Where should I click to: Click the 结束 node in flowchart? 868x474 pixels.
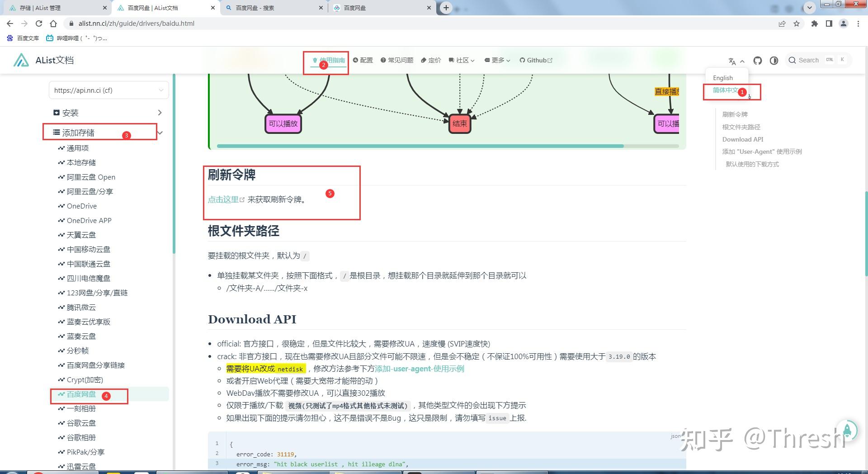pos(460,123)
